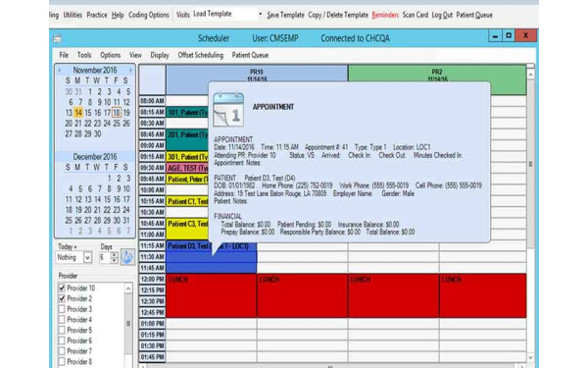This screenshot has width=588, height=368.
Task: Click the schedule scroll-up arrow
Action: click(530, 75)
